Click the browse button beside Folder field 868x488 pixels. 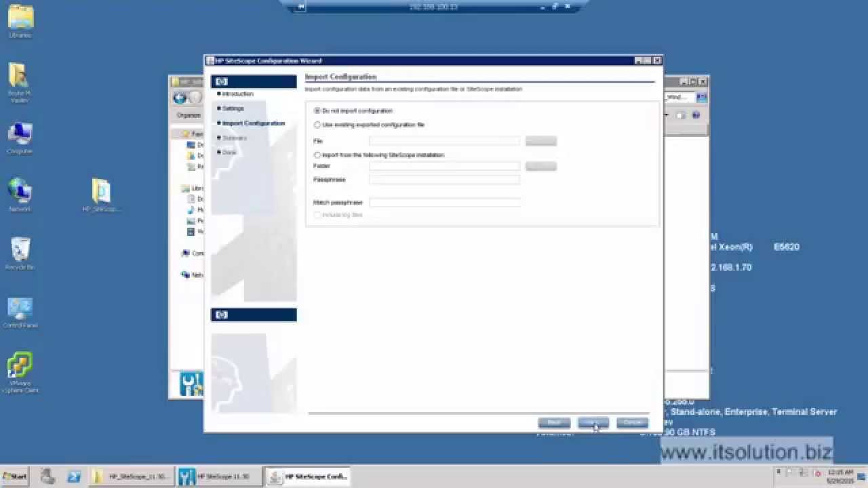(x=541, y=166)
